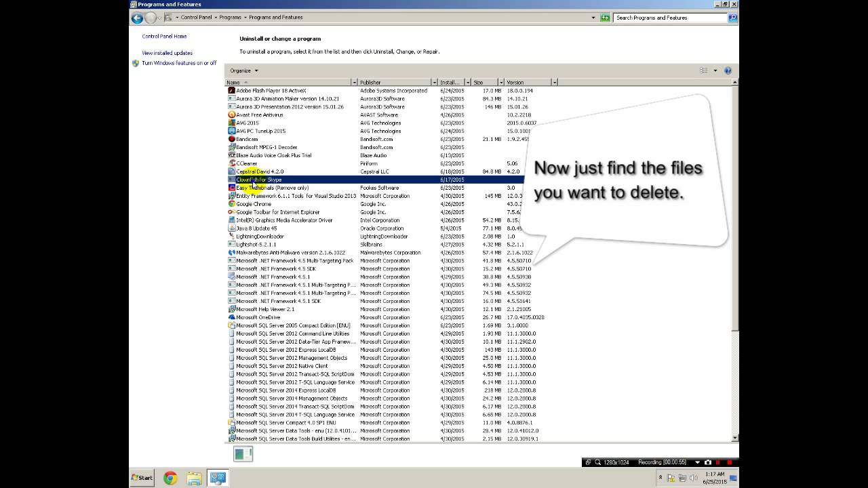Select the Avast Free Antivirus entry icon
The height and width of the screenshot is (488, 868).
231,115
